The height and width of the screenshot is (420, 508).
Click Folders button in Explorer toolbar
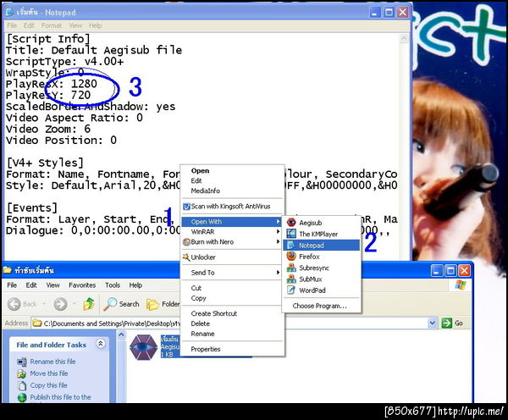click(x=163, y=304)
